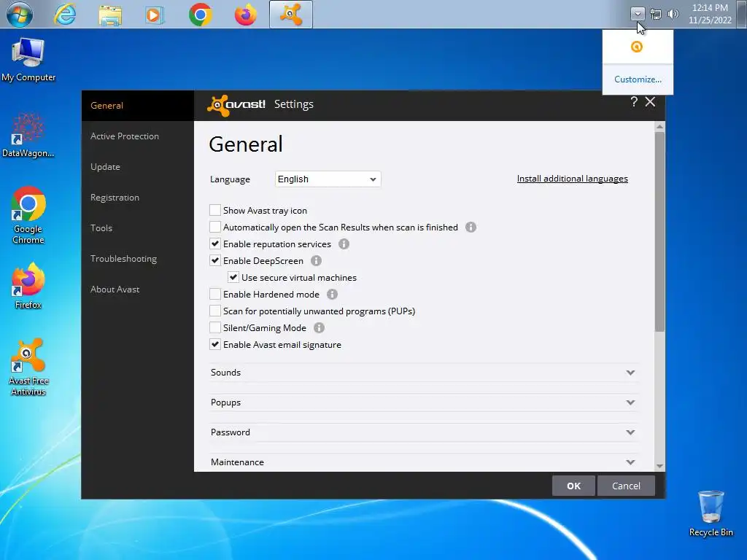Open the volume speaker tray icon

pyautogui.click(x=673, y=14)
